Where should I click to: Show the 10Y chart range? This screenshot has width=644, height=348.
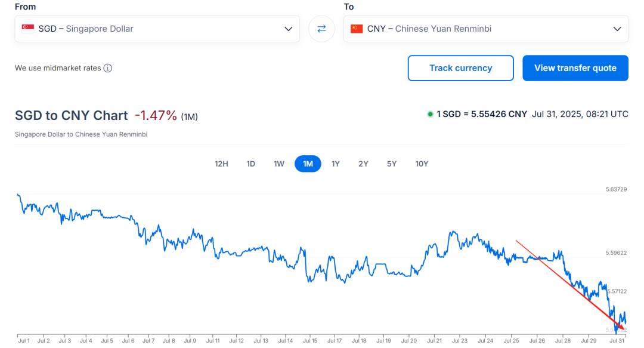click(422, 164)
